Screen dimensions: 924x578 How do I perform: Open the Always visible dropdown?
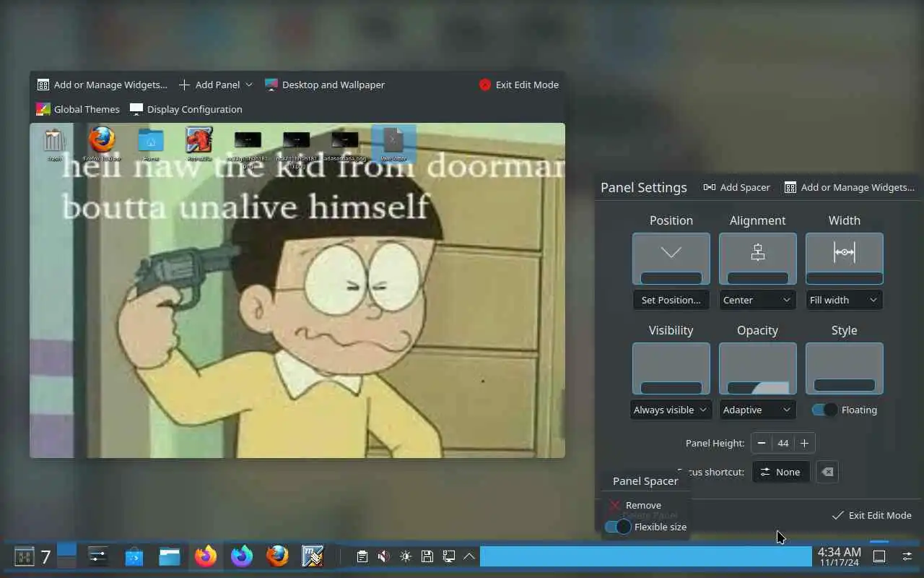click(671, 410)
